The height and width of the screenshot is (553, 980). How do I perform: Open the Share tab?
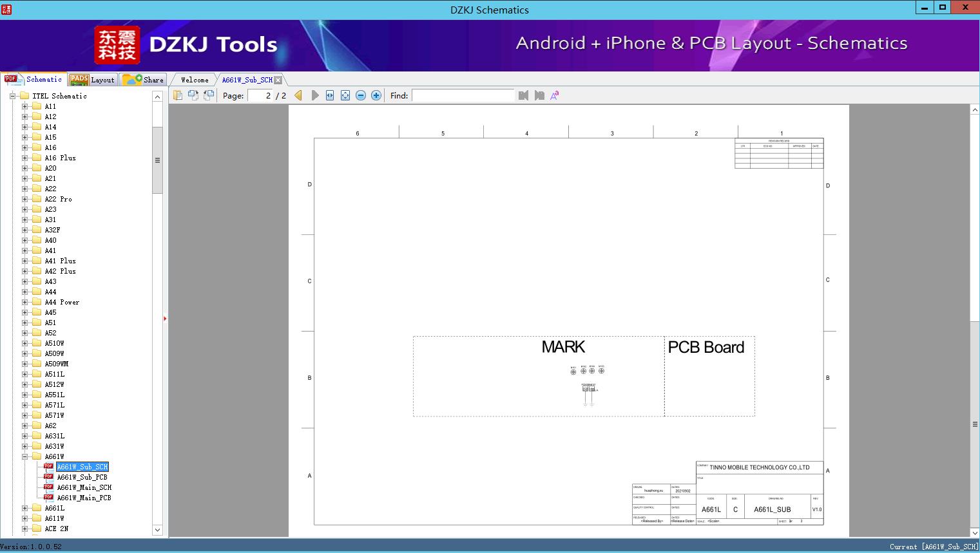click(143, 80)
